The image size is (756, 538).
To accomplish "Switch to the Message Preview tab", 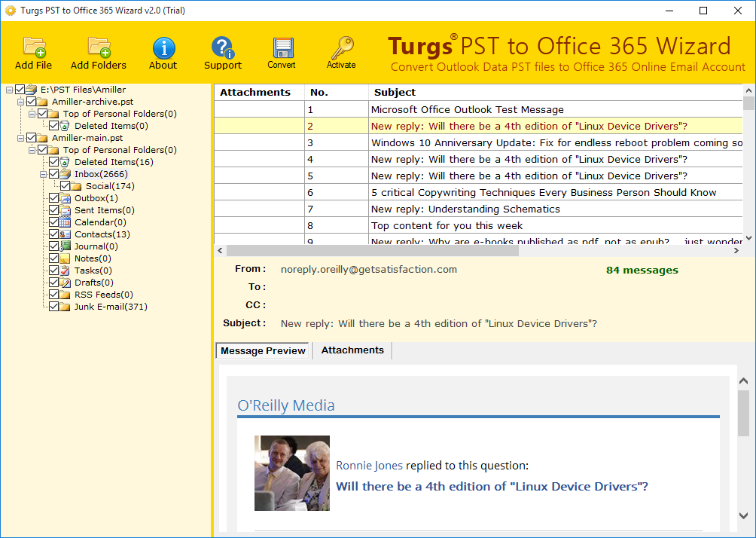I will [264, 351].
